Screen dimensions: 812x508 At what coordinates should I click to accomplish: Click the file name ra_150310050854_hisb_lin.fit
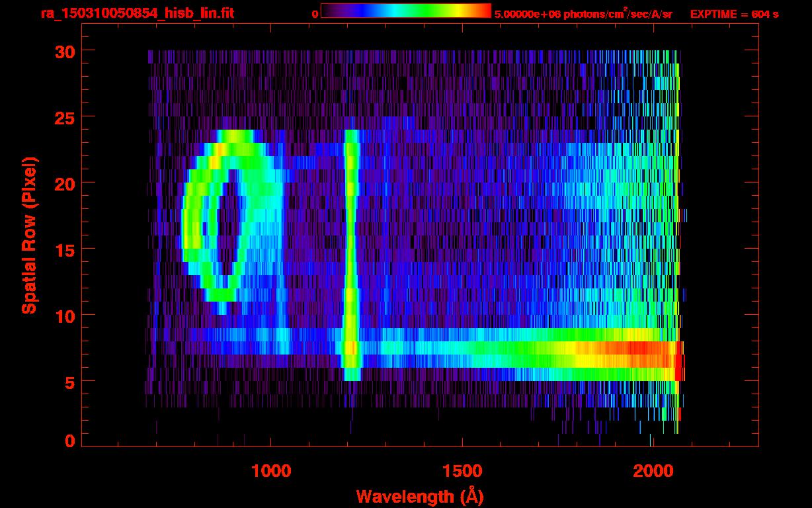tap(137, 13)
